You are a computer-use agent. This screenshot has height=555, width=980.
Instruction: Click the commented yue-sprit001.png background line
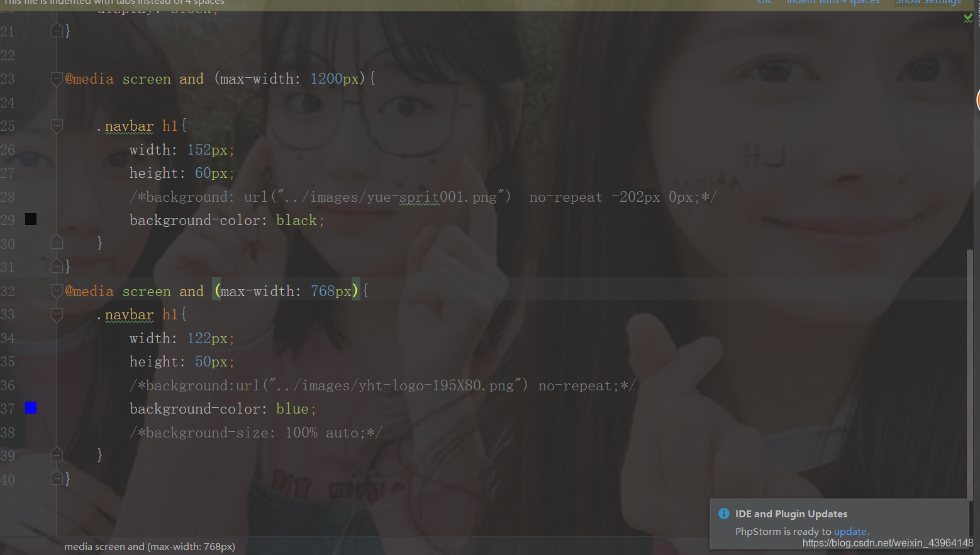pos(423,197)
